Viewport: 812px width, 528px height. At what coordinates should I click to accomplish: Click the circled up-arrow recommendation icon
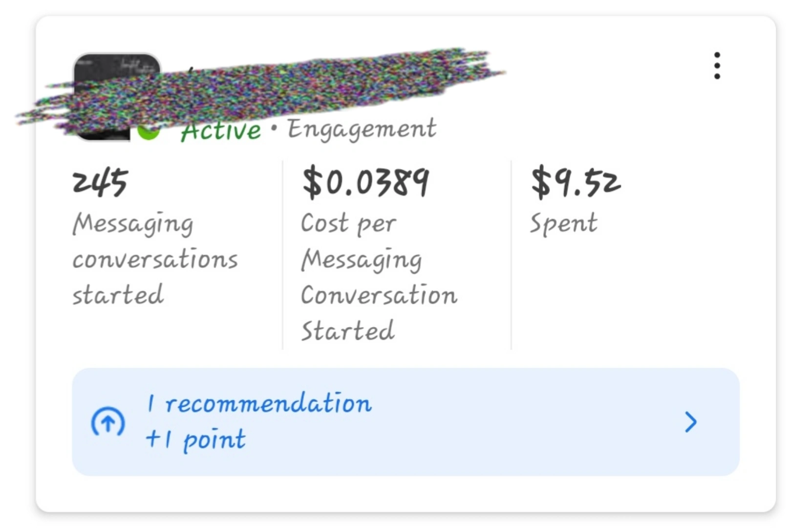click(x=108, y=422)
